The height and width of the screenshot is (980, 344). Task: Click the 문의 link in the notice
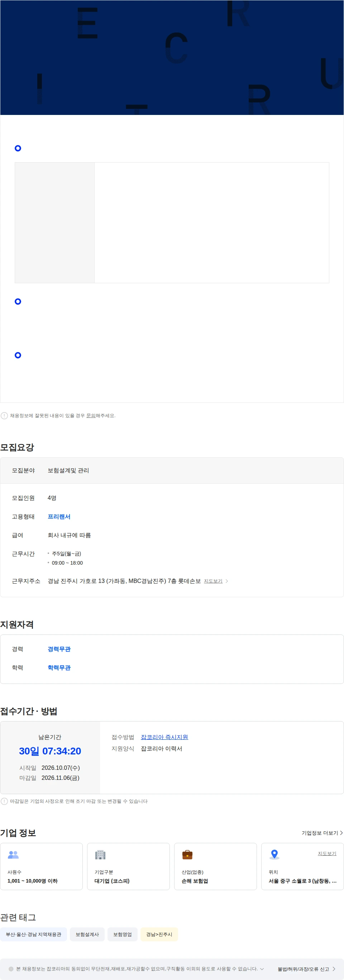coord(91,415)
